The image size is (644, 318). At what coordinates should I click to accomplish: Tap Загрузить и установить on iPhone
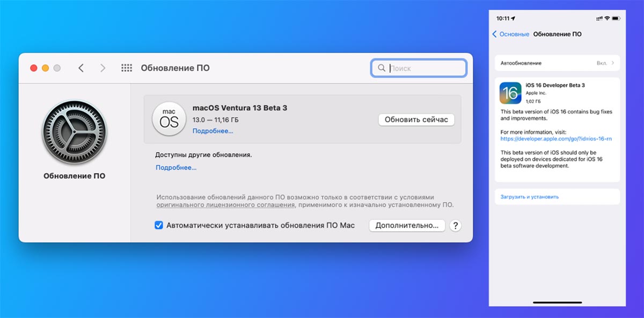(530, 197)
